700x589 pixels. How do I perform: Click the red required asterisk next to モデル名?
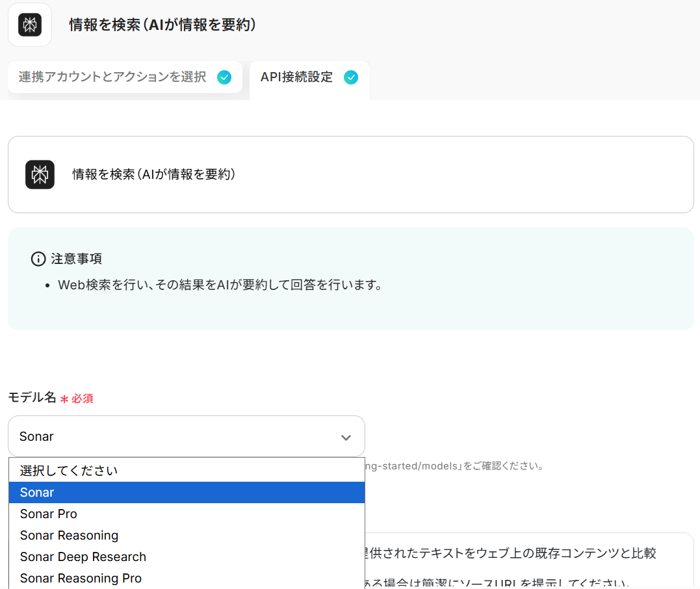[64, 399]
